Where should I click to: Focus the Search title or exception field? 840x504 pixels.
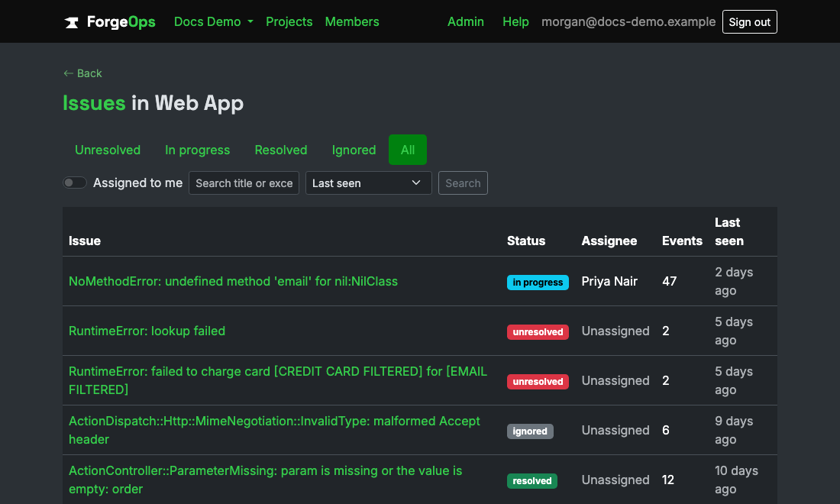click(244, 183)
